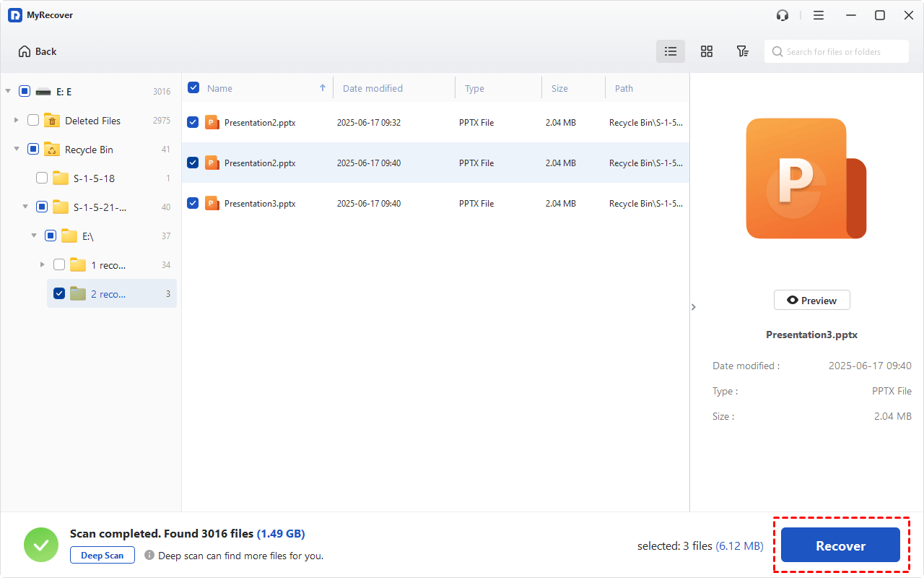Sort by Date modified column
Viewport: 924px width, 578px height.
(x=372, y=89)
